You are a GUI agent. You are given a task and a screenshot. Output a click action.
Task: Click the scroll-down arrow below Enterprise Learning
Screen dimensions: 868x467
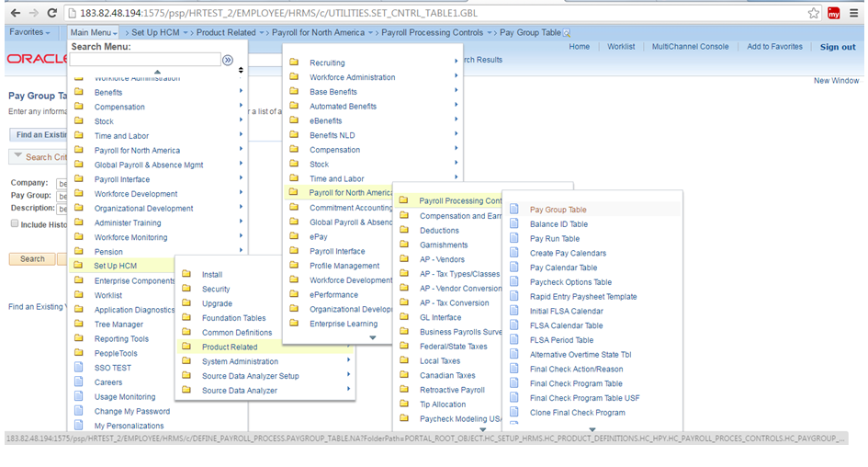pos(373,337)
